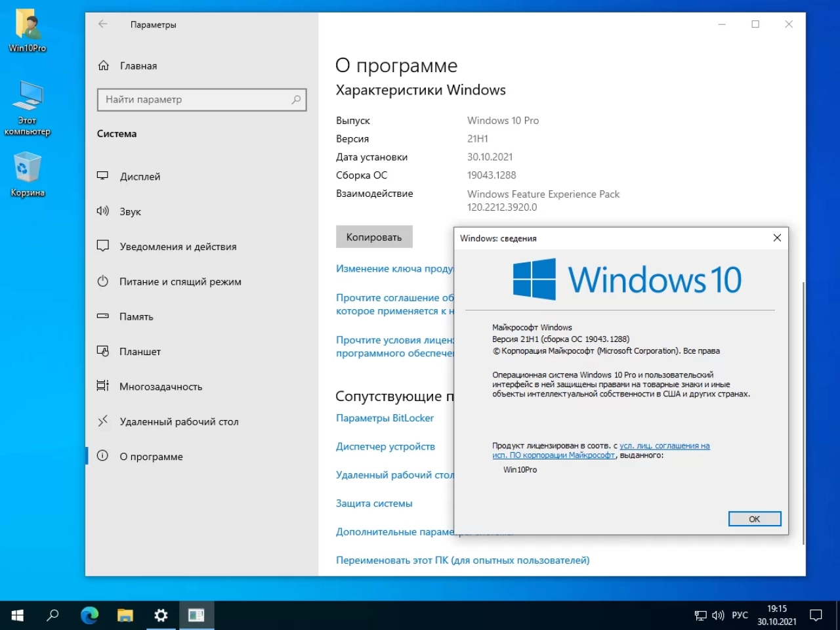Click OK in the winver dialog

click(x=755, y=519)
